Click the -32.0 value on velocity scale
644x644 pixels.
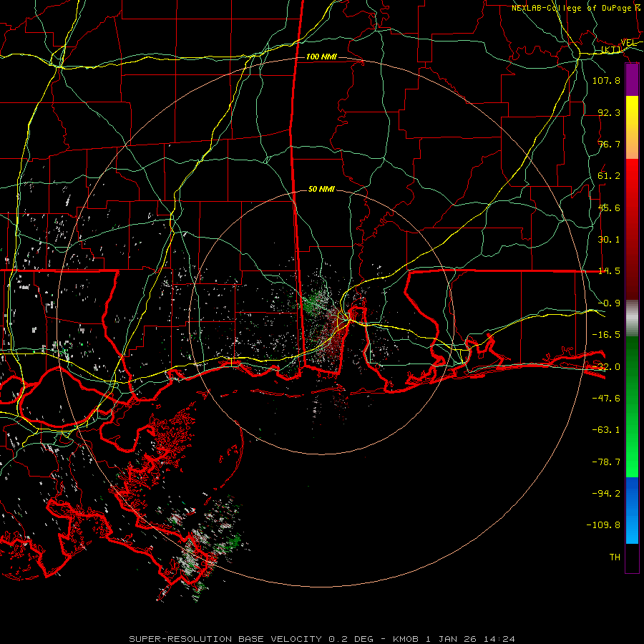[606, 367]
